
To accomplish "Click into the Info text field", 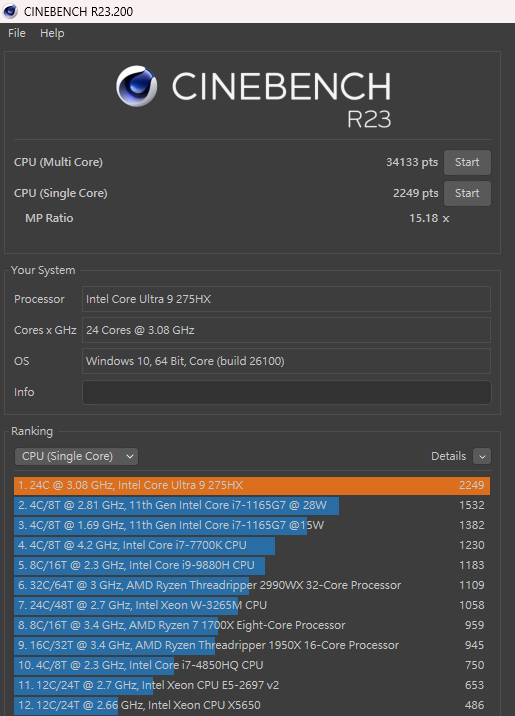I will pyautogui.click(x=287, y=392).
